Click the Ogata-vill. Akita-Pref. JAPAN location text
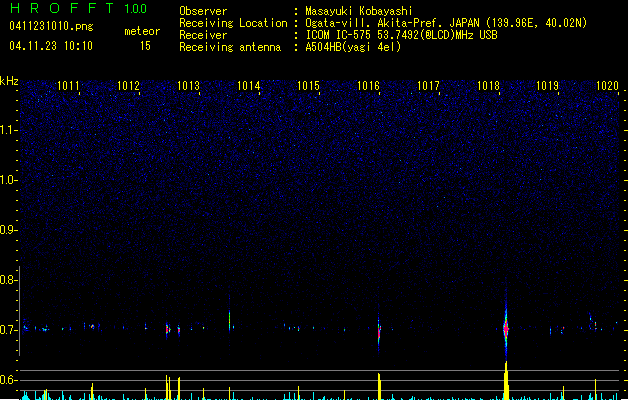This screenshot has width=629, height=400. 446,23
